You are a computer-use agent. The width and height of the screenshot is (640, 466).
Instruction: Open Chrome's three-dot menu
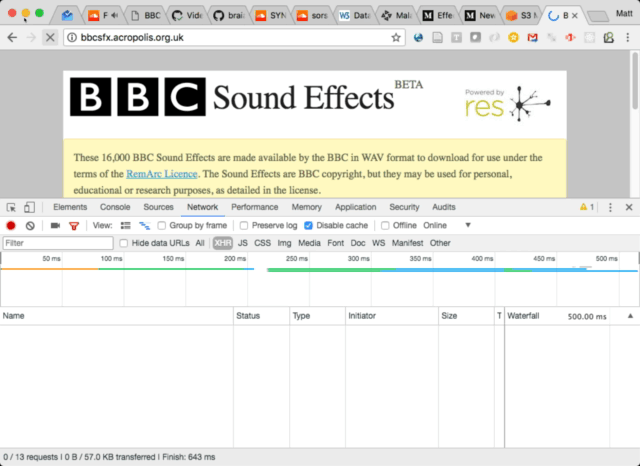[x=627, y=38]
